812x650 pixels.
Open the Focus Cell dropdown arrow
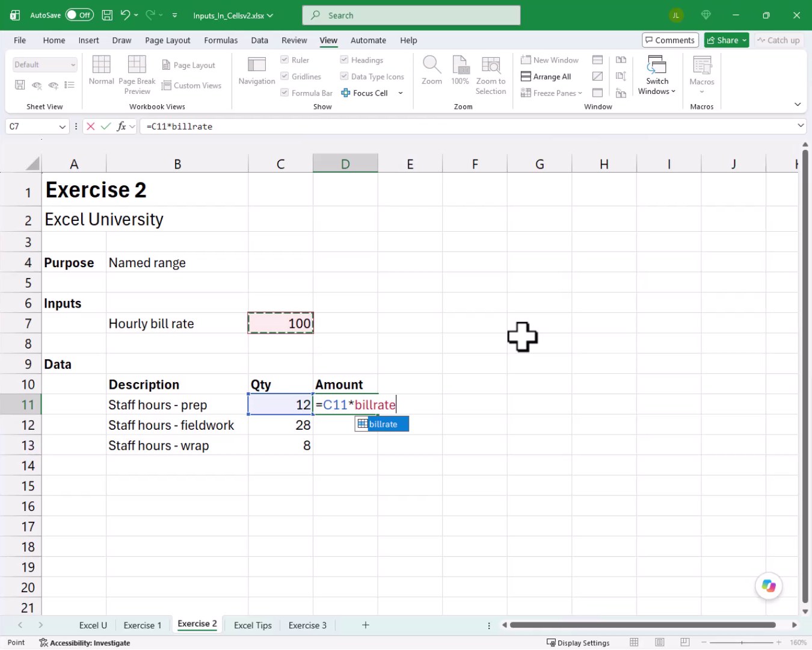click(401, 93)
